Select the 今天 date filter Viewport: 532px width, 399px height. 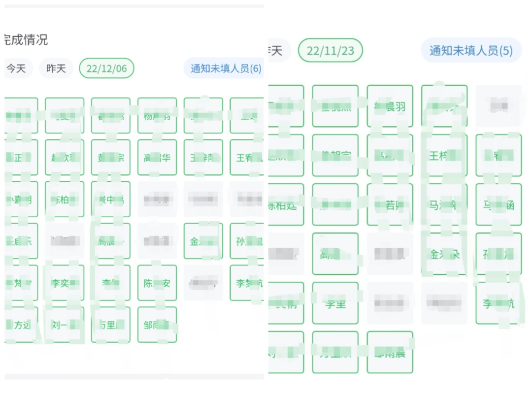pyautogui.click(x=18, y=68)
